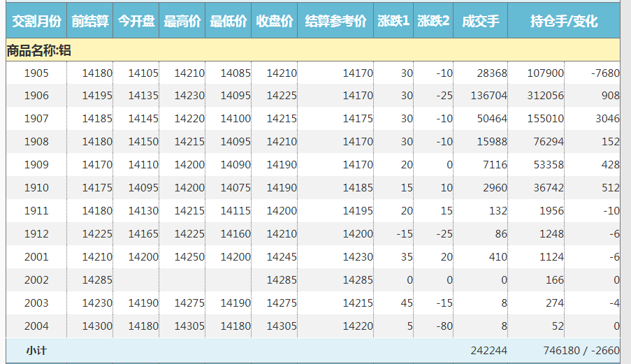Click the 1906 volume cell 136704

coord(489,96)
